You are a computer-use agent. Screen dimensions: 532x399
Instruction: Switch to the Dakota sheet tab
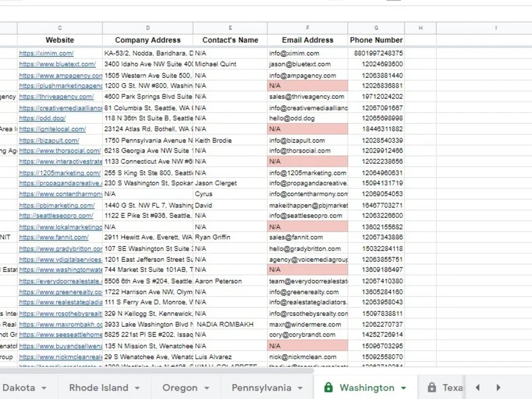click(19, 387)
